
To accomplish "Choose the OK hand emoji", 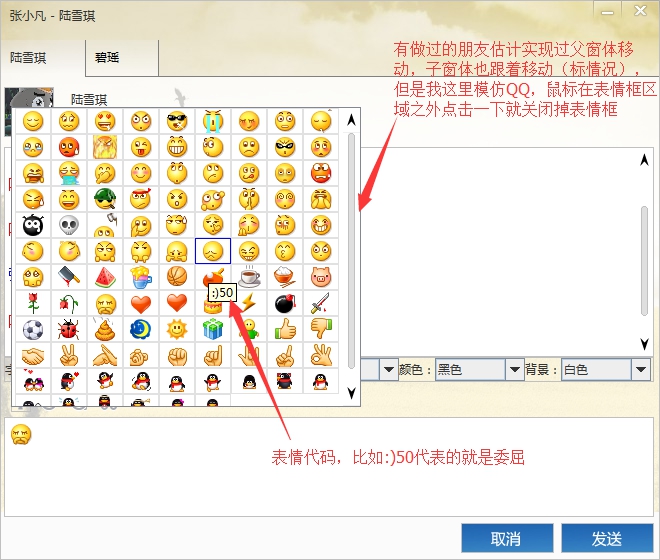I will (321, 356).
